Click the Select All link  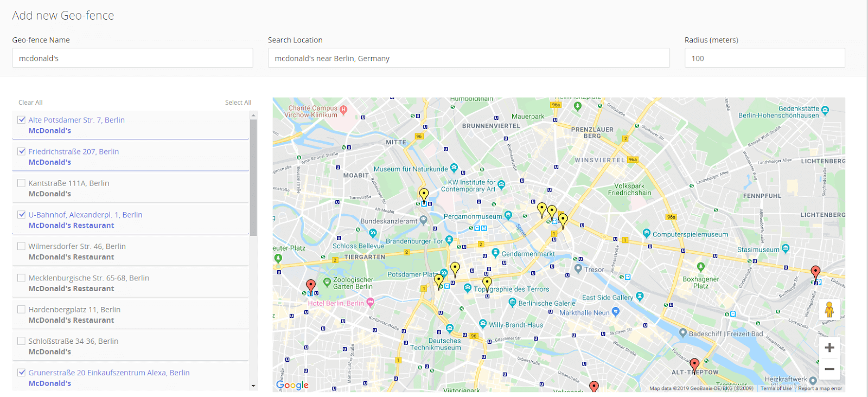click(x=238, y=103)
